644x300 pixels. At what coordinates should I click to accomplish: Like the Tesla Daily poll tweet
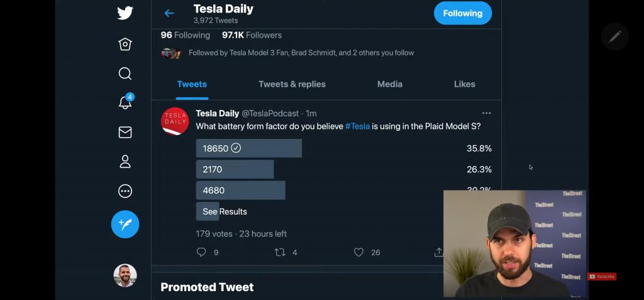pos(358,252)
